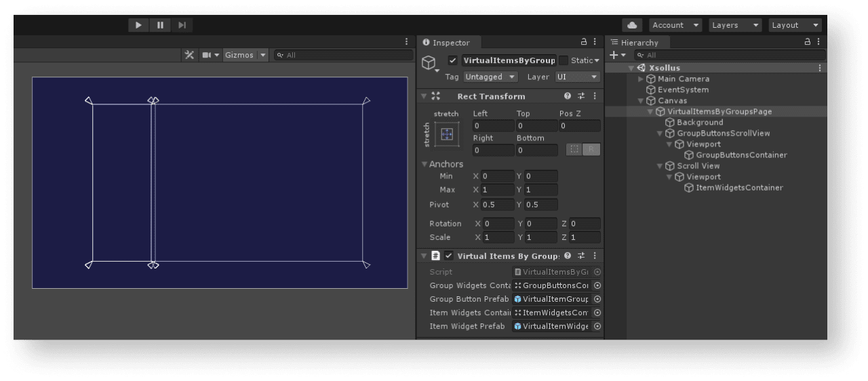Click the Hierarchy add (+) button
This screenshot has width=868, height=381.
[614, 55]
